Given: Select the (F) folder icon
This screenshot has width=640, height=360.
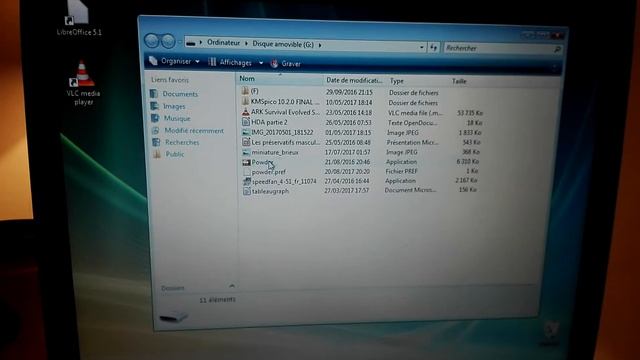Looking at the screenshot, I should pos(245,91).
